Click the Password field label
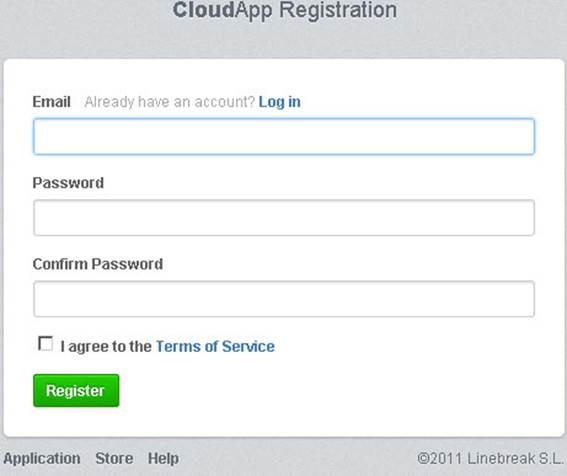This screenshot has height=476, width=567. point(68,183)
